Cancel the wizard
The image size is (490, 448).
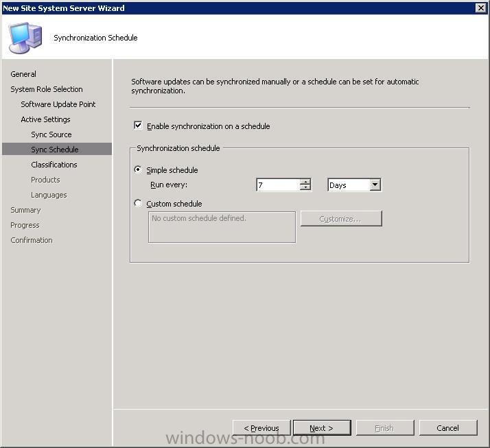point(448,427)
